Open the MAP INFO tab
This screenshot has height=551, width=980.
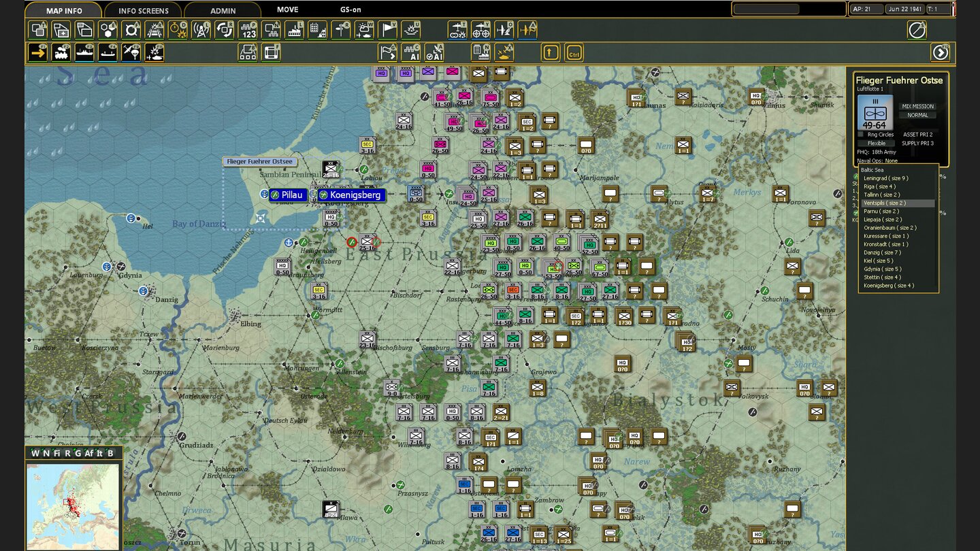tap(64, 10)
